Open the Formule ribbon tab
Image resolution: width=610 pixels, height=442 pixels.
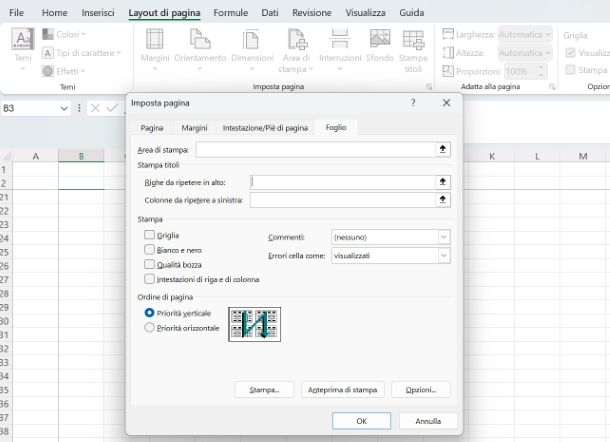click(230, 13)
